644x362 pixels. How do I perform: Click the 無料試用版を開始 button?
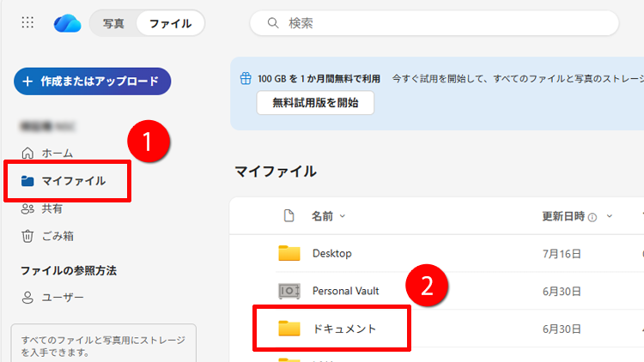click(x=315, y=103)
